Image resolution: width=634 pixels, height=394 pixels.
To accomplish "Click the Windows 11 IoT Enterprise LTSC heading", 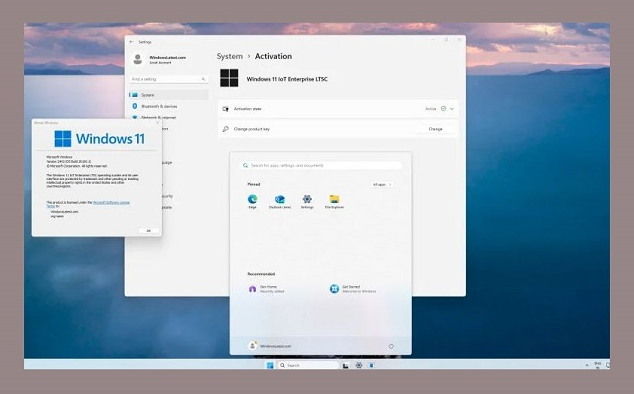I will point(287,79).
